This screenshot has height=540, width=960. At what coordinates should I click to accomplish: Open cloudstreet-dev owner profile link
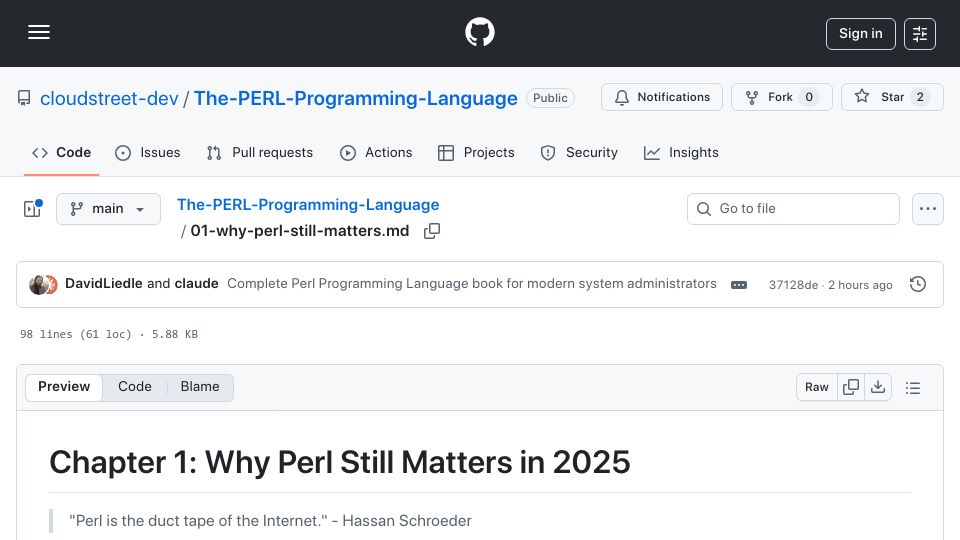tap(109, 98)
